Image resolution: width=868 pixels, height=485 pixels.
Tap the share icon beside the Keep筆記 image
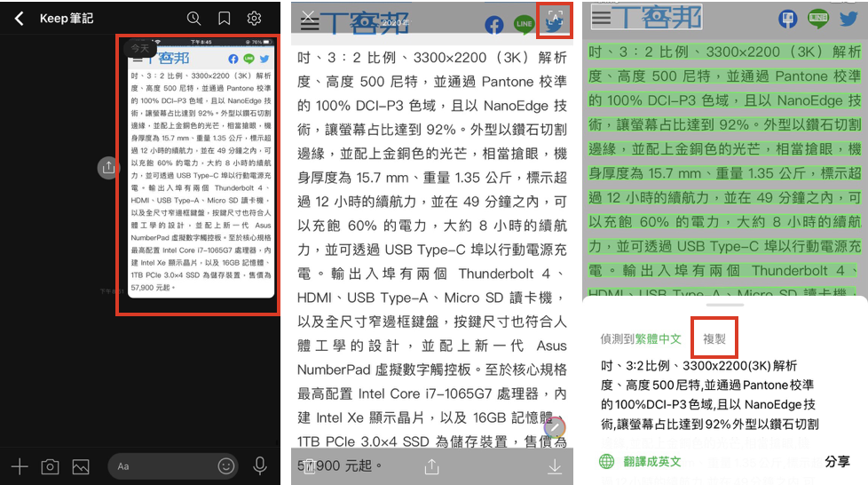point(108,167)
